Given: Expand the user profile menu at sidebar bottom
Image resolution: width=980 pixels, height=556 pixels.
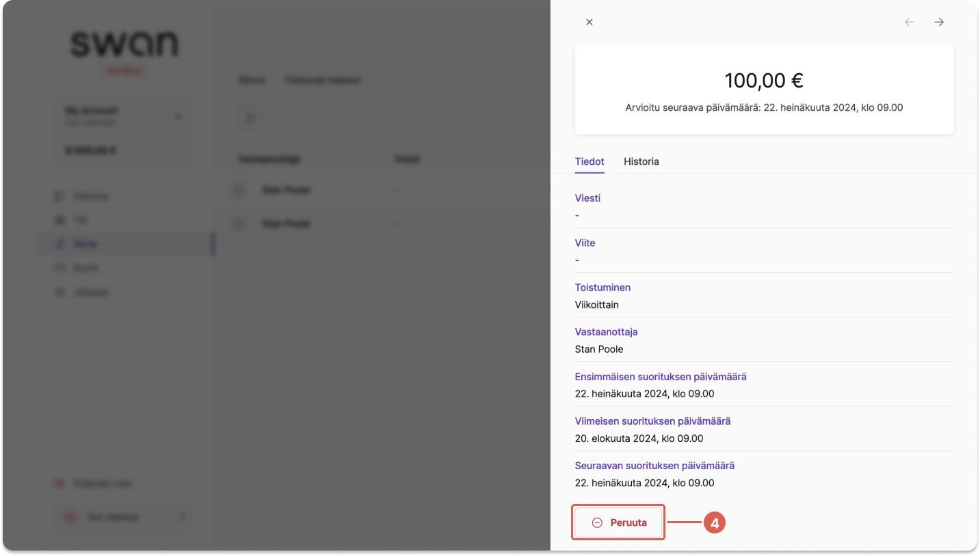Looking at the screenshot, I should (124, 517).
